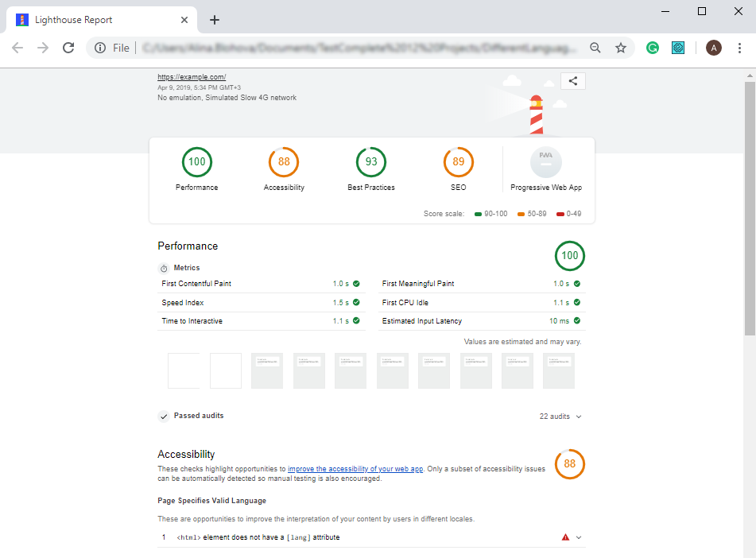The image size is (756, 558).
Task: Click the 'Speed Index' metric label
Action: [x=183, y=302]
